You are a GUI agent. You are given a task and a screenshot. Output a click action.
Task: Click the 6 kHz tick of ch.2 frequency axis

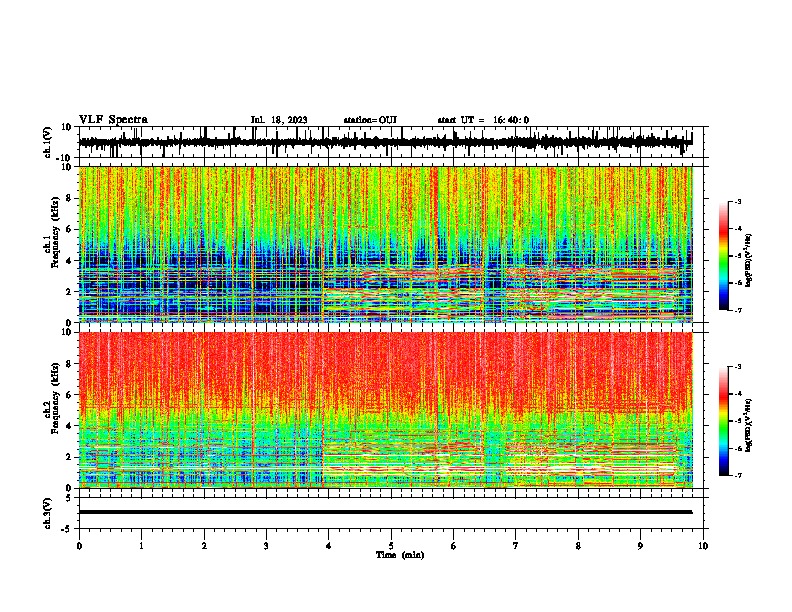coord(69,394)
